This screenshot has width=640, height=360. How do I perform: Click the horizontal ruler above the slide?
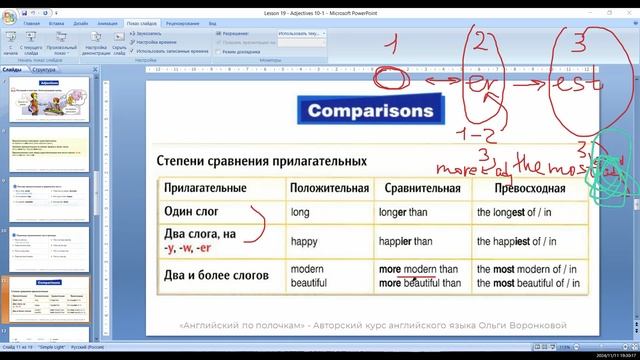coord(372,70)
